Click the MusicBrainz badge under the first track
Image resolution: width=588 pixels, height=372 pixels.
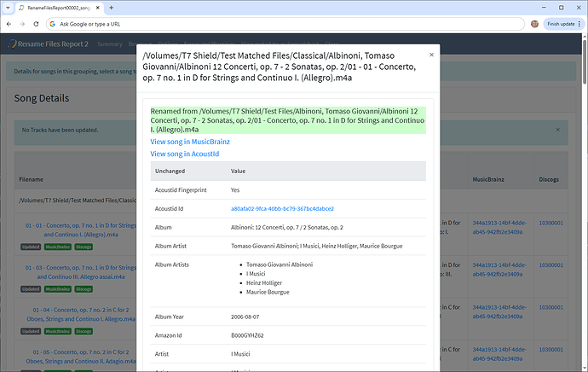(58, 247)
